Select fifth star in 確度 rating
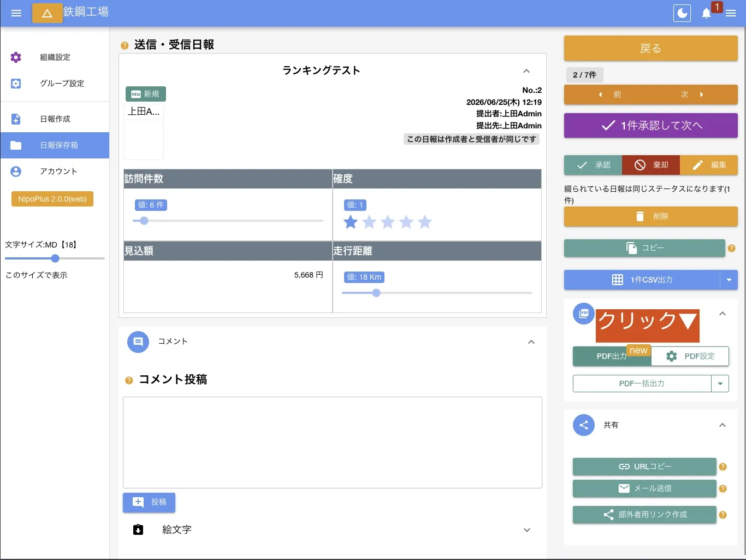This screenshot has width=746, height=560. coord(425,222)
